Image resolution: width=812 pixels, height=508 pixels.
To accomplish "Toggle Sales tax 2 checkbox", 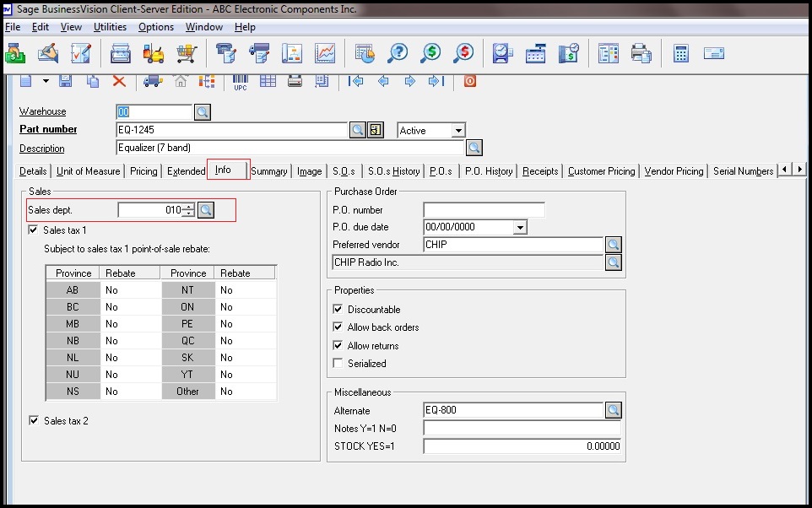I will point(34,420).
